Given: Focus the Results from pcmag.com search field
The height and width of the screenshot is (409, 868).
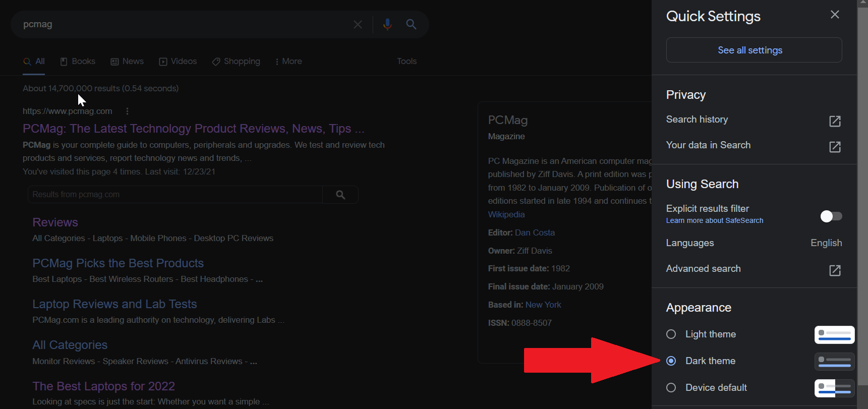Looking at the screenshot, I should pos(175,195).
